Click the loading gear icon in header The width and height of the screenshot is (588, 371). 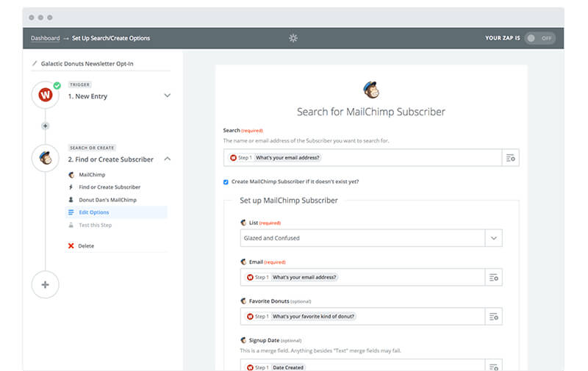[x=293, y=38]
